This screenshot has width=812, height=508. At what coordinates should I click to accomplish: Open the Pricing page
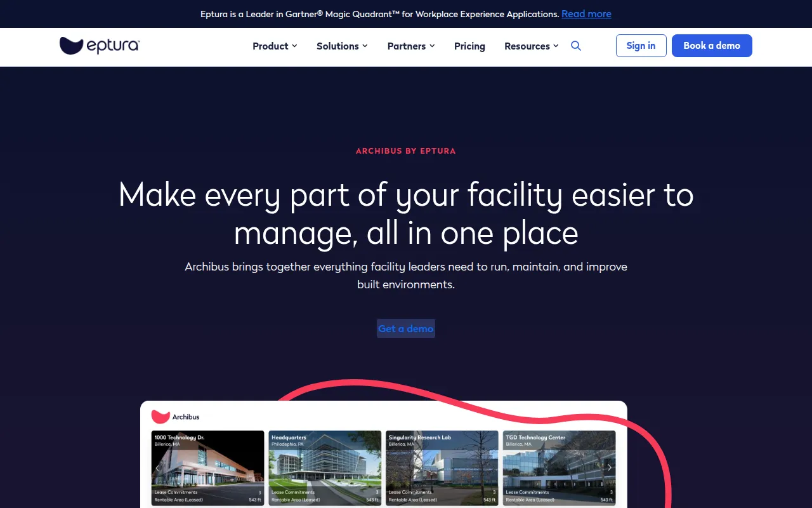click(469, 46)
